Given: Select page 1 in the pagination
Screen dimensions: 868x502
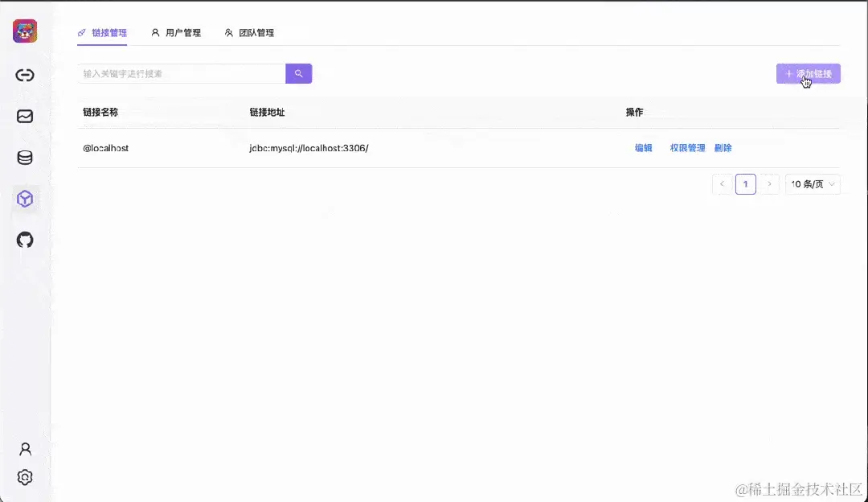Looking at the screenshot, I should pos(745,184).
